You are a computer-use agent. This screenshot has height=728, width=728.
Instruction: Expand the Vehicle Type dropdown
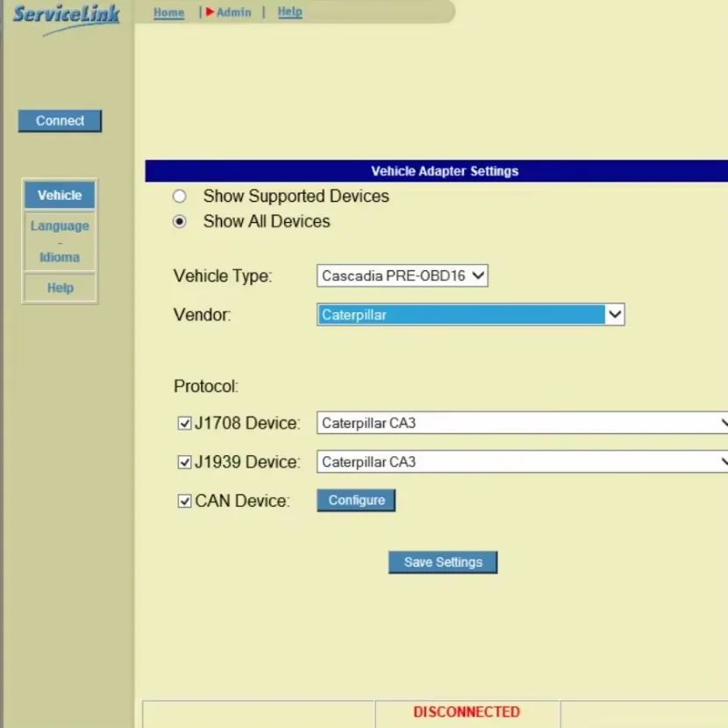click(402, 276)
